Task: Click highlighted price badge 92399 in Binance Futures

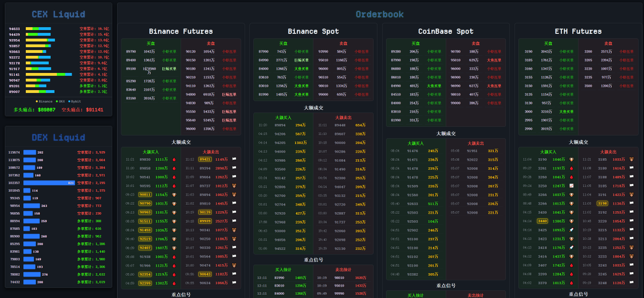Action: (145, 283)
